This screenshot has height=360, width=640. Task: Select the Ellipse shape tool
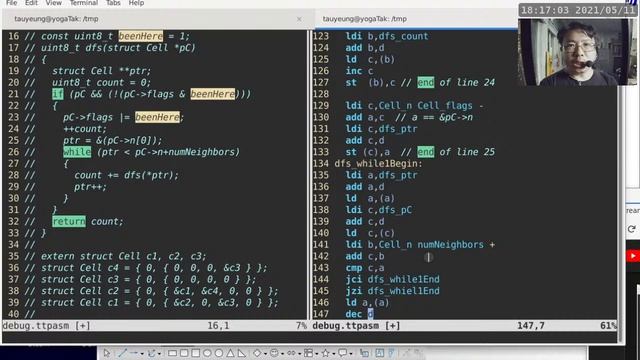[207, 353]
